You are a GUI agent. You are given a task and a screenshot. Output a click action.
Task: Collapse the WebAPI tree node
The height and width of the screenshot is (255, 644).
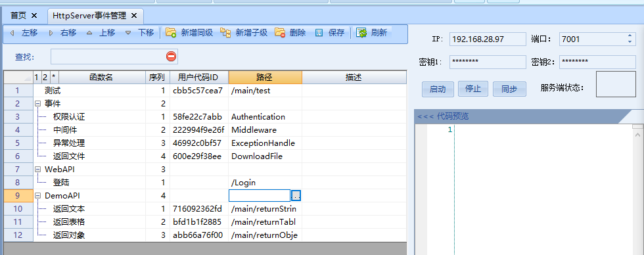38,169
